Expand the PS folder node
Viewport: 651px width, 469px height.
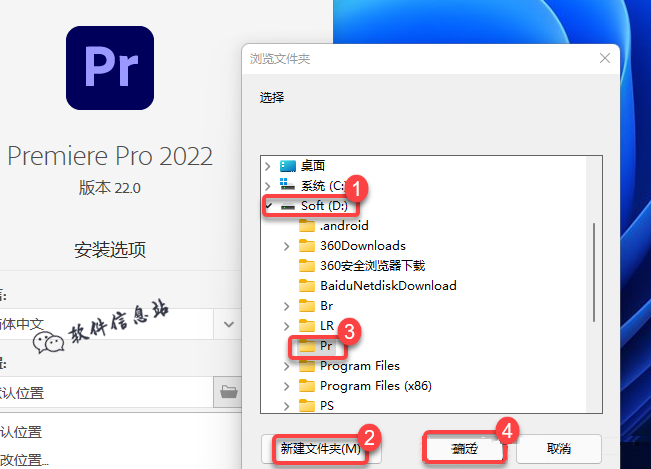(286, 406)
